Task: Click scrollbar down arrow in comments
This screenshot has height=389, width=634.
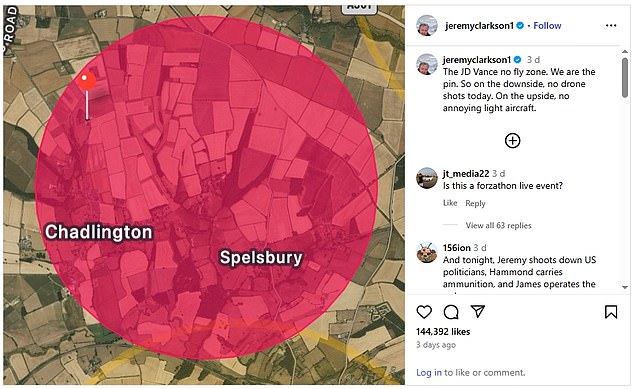Action: pyautogui.click(x=625, y=288)
